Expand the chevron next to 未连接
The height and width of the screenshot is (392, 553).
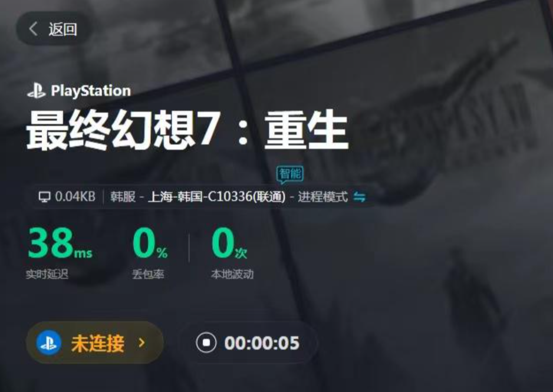pyautogui.click(x=141, y=342)
